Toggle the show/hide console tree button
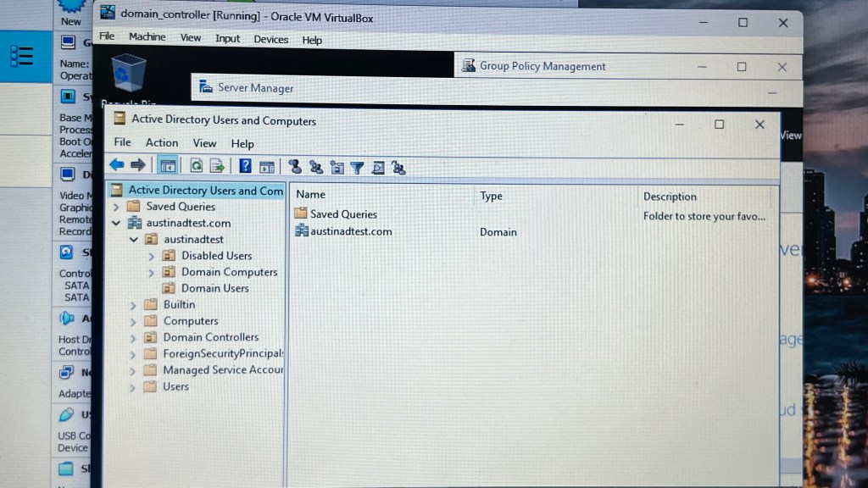Image resolution: width=868 pixels, height=488 pixels. point(168,166)
